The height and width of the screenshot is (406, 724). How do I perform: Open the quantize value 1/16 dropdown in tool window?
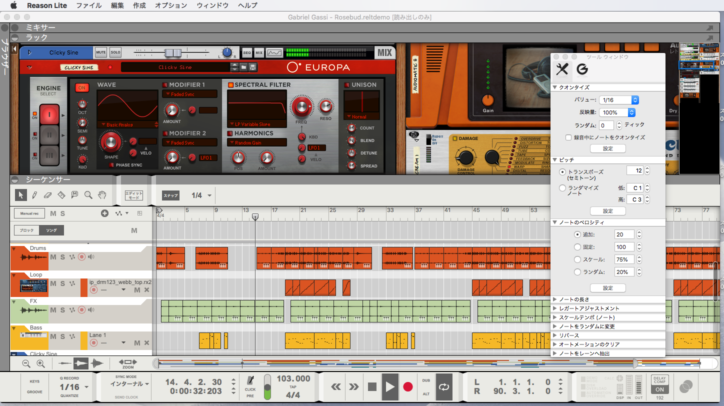(619, 100)
